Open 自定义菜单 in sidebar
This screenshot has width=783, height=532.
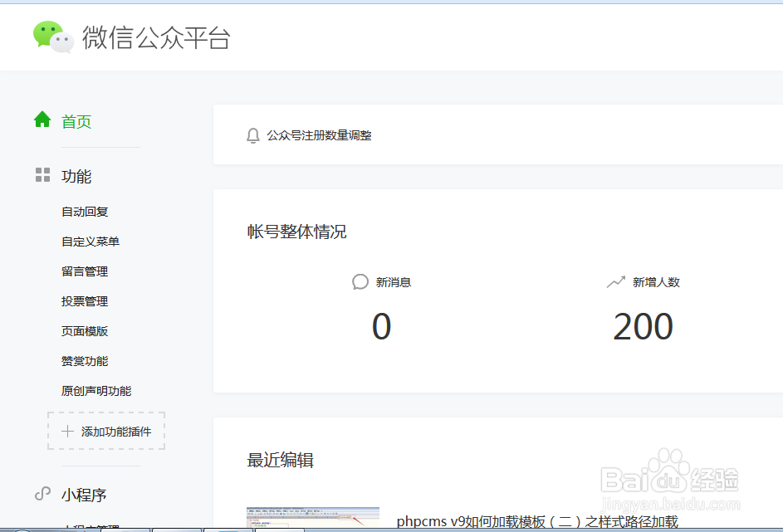click(91, 242)
